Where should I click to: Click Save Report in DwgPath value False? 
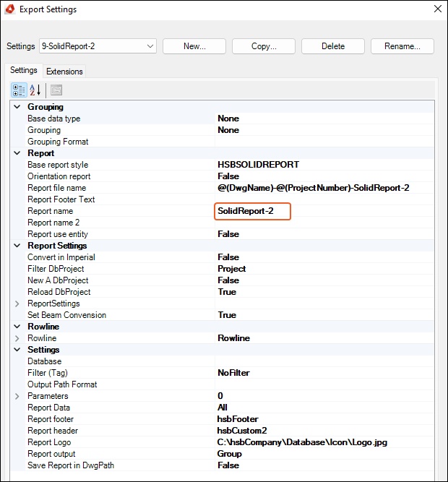pyautogui.click(x=228, y=465)
